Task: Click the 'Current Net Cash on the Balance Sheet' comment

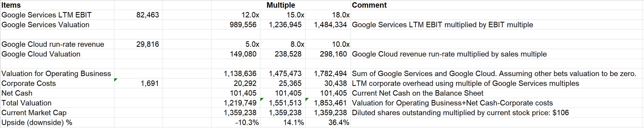Action: coord(497,93)
